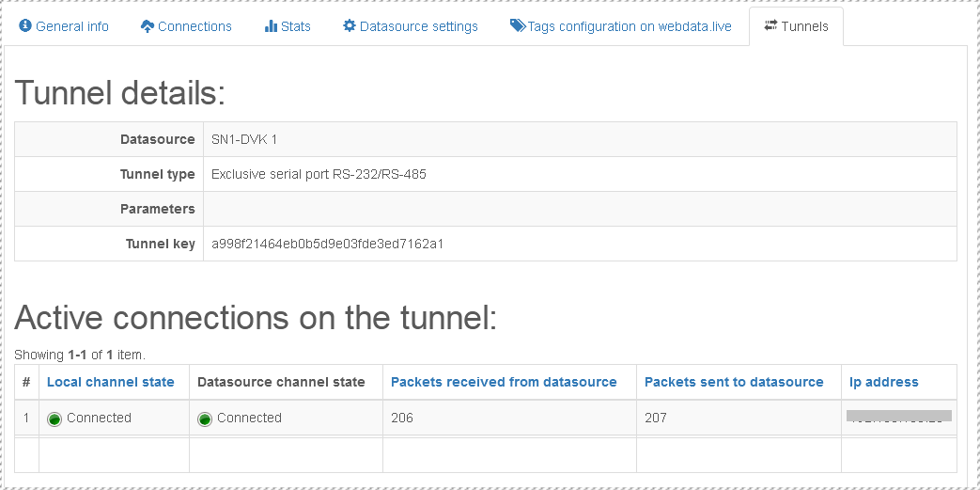Sort by Local channel state column
The width and height of the screenshot is (980, 490).
point(111,382)
